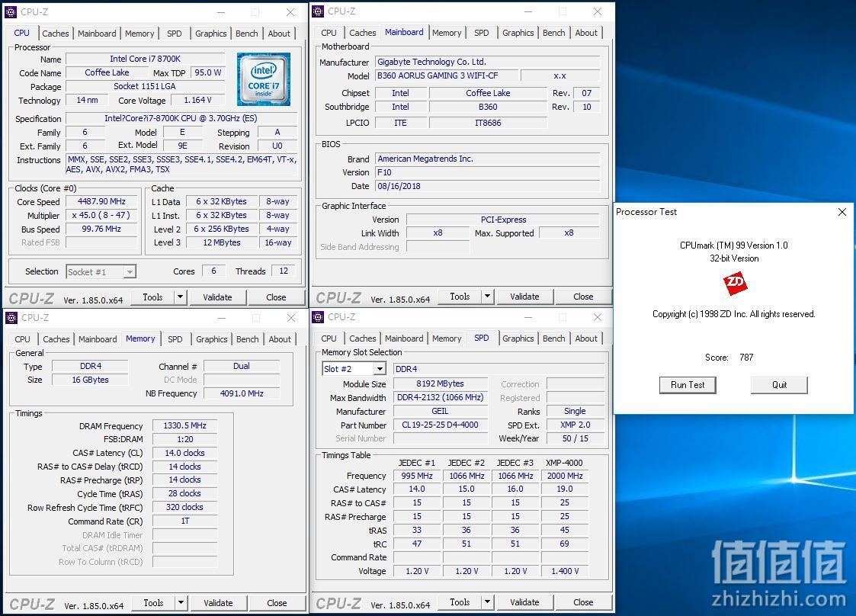Click the NB Frequency value 4091.0 MHz

point(242,393)
